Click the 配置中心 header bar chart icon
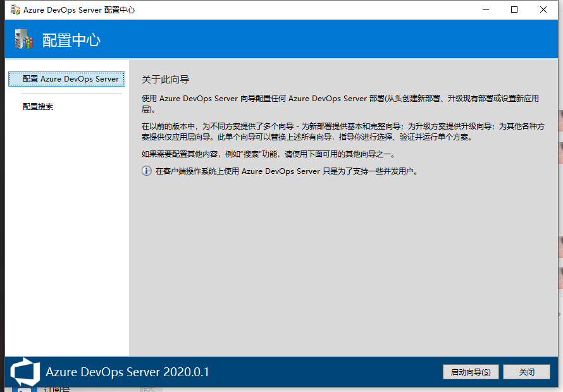The width and height of the screenshot is (563, 392). [x=23, y=39]
